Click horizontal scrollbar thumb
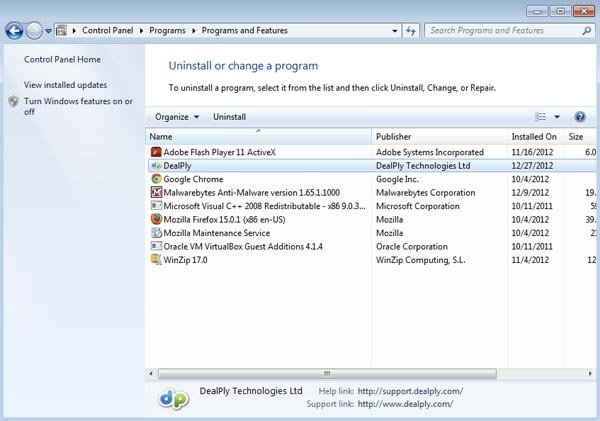Viewport: 600px width, 421px height. 327,374
